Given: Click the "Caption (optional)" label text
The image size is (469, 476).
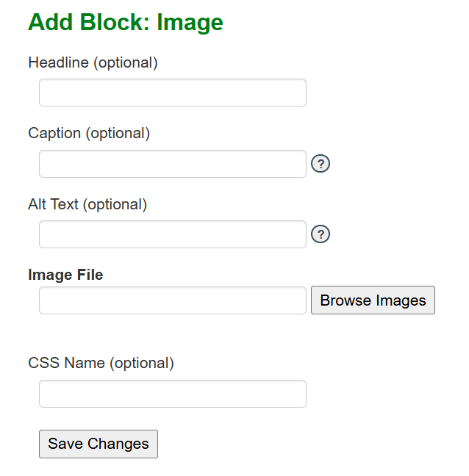Looking at the screenshot, I should tap(89, 133).
